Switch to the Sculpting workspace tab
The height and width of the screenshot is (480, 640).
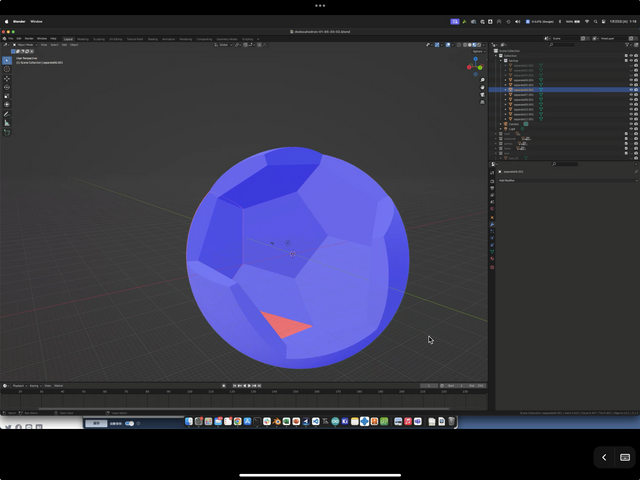(99, 38)
